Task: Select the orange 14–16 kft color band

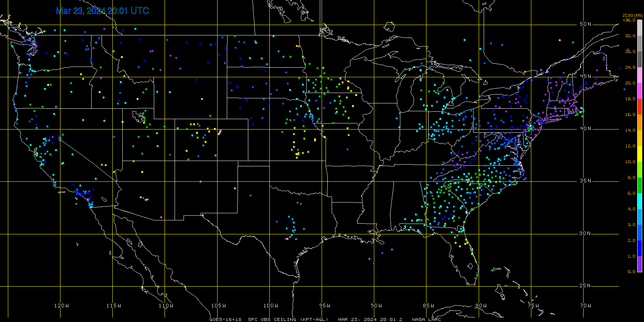Action: click(640, 122)
